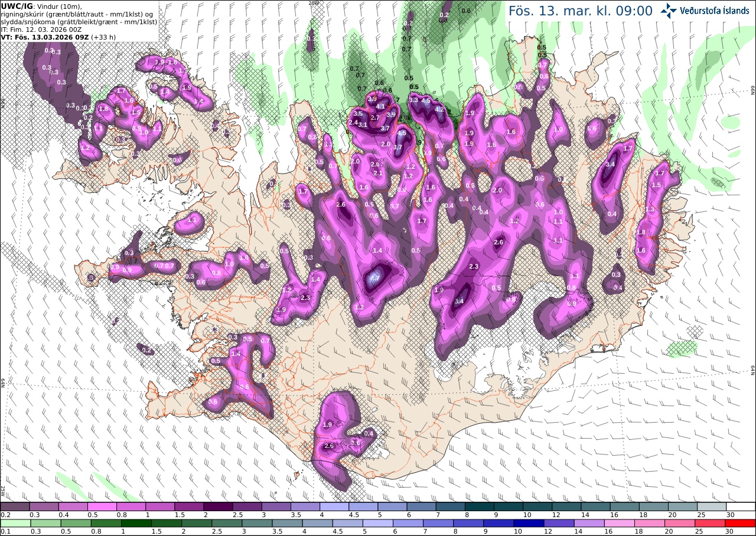Click the 'slydda/snjókoma (grátt/bleikt/grænt' description line
The width and height of the screenshot is (756, 536).
click(79, 22)
